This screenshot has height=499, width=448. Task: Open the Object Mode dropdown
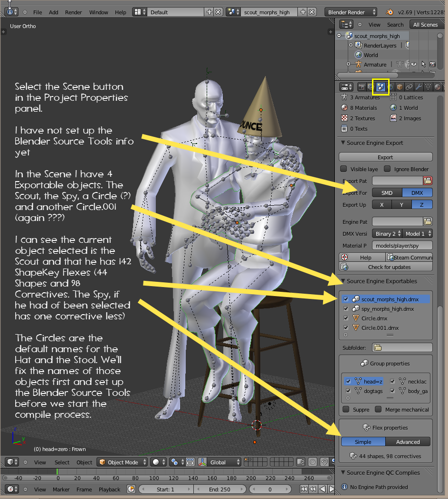pos(122,462)
